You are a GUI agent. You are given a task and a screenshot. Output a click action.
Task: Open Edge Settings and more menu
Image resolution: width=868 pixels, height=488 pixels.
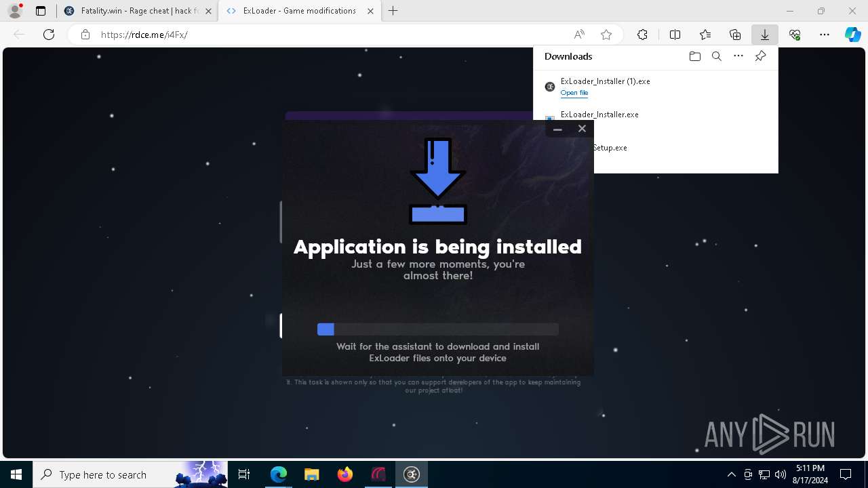tap(825, 35)
